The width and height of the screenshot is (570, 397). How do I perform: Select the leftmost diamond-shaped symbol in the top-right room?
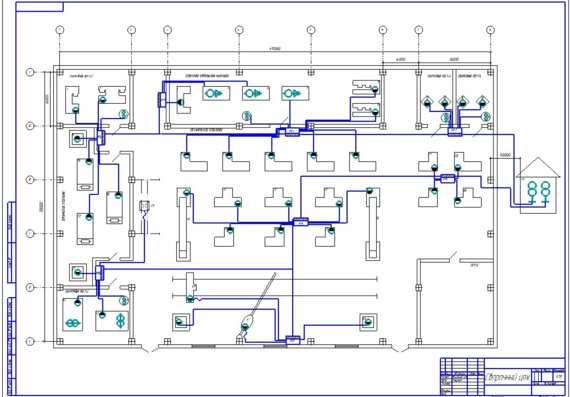click(427, 101)
